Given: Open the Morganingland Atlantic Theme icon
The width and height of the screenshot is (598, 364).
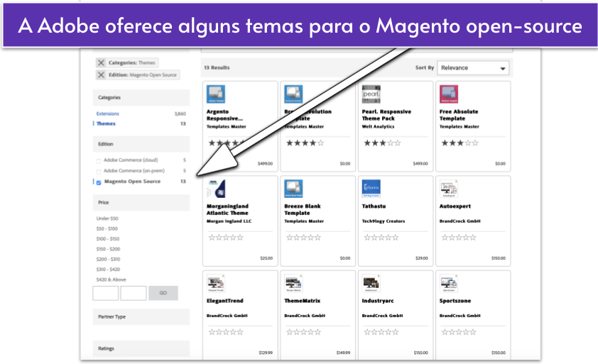Looking at the screenshot, I should (x=216, y=189).
